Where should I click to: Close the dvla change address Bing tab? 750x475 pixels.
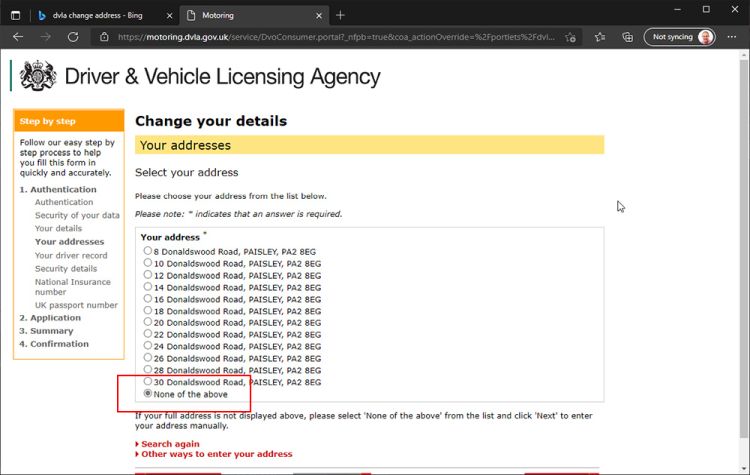pyautogui.click(x=169, y=16)
